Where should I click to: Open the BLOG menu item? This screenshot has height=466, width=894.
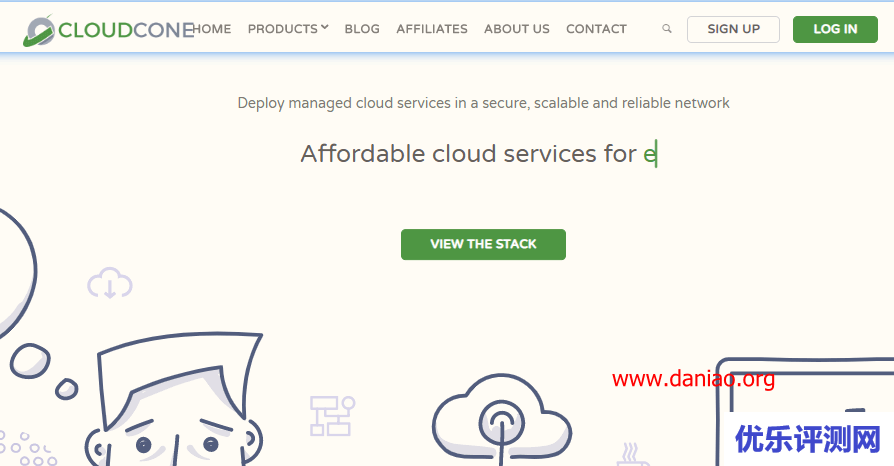click(x=362, y=29)
